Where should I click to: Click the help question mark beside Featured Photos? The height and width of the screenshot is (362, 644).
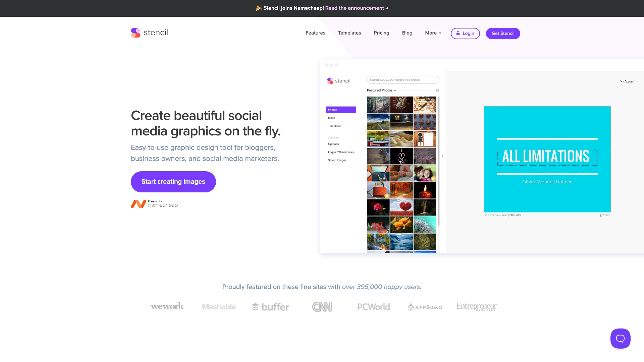[437, 90]
